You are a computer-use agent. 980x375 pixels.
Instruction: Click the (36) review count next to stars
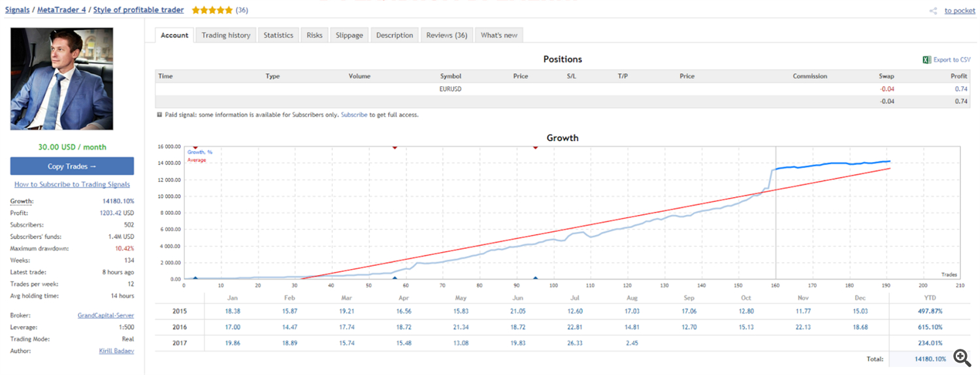[242, 10]
